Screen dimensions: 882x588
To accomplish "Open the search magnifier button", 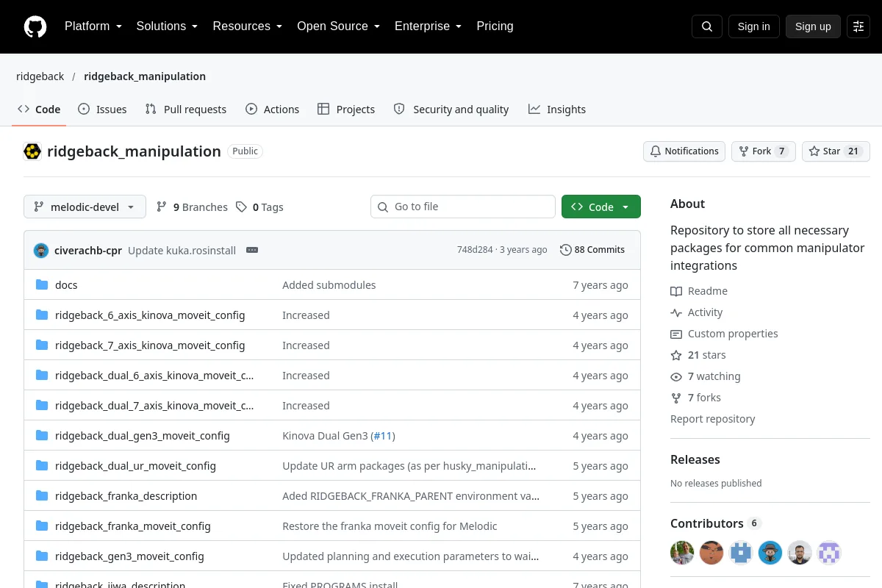I will pos(707,26).
